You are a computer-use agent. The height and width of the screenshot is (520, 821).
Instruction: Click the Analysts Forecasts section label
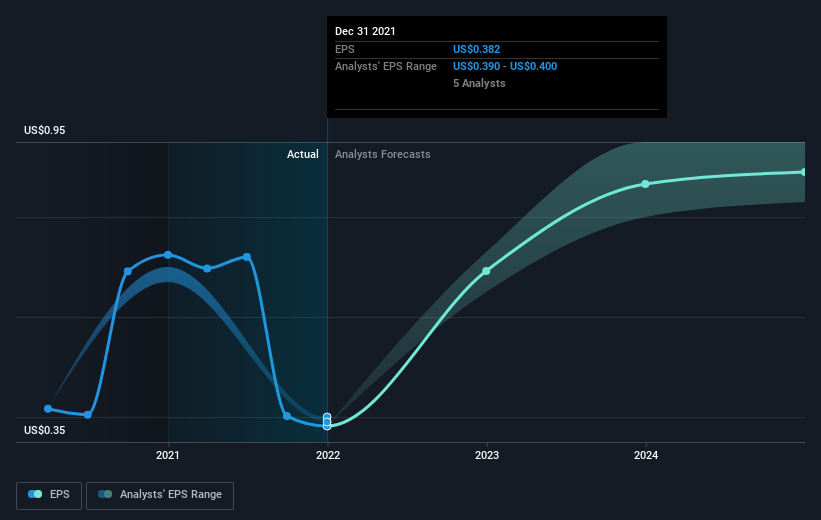tap(383, 154)
